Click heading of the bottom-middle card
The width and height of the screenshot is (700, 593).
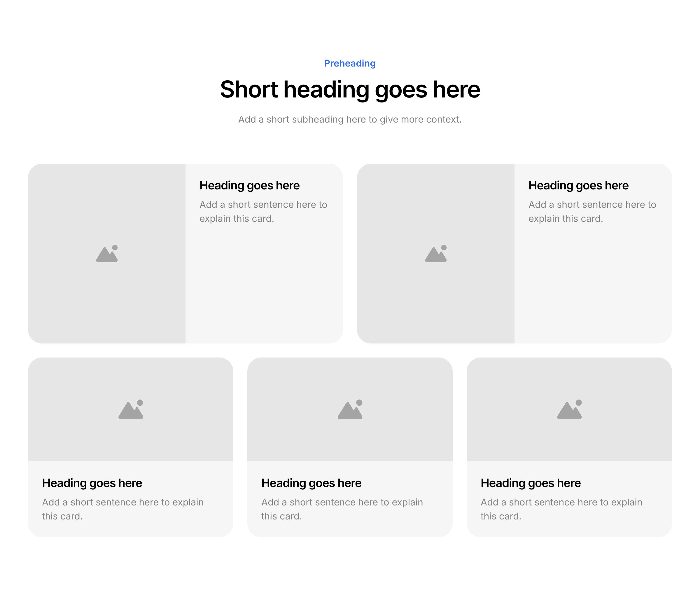coord(311,483)
